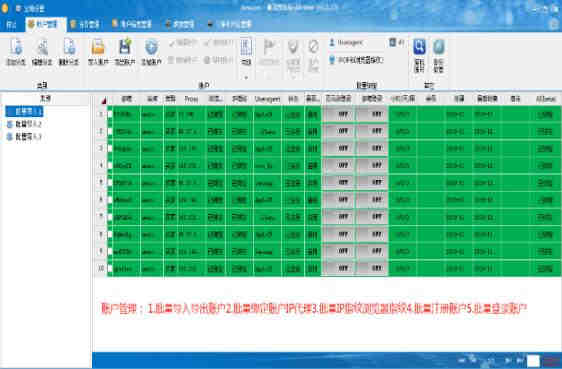Click the grayed-out flag icon
Image resolution: width=562 pixels, height=369 pixels.
pos(269,47)
